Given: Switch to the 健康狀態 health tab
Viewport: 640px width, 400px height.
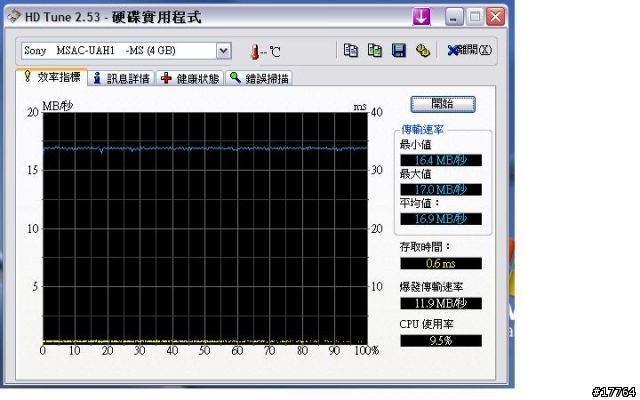Looking at the screenshot, I should [x=191, y=78].
